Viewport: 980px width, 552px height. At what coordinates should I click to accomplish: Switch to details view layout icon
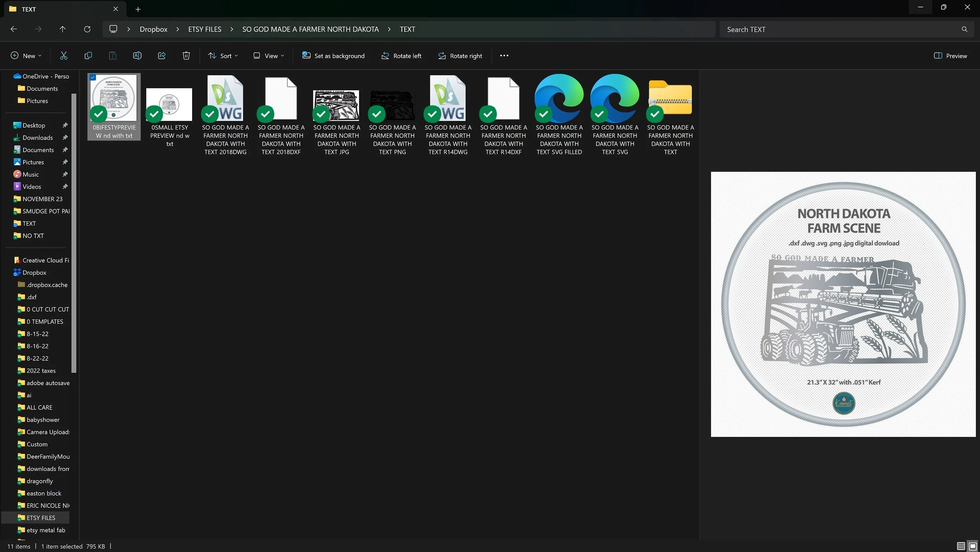click(x=960, y=546)
